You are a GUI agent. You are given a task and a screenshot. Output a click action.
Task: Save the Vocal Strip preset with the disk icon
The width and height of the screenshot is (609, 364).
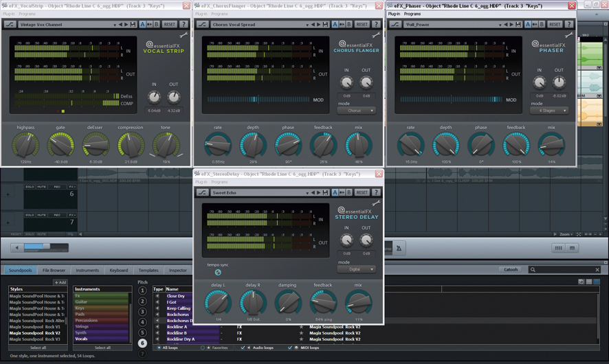(133, 25)
